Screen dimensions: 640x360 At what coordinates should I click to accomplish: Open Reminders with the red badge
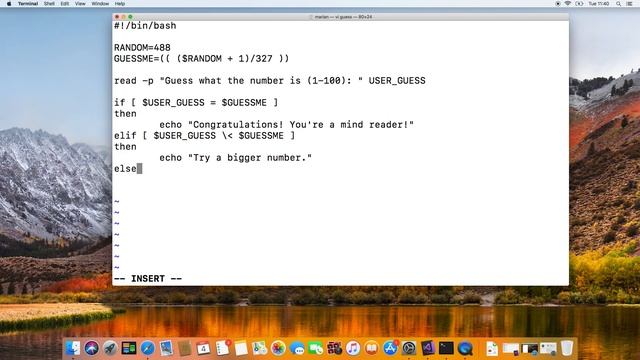point(222,348)
